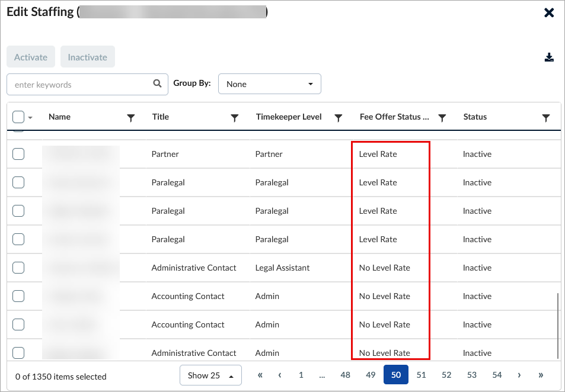Viewport: 565px width, 392px height.
Task: Click No Level Rate in Legal Assistant row
Action: [385, 268]
